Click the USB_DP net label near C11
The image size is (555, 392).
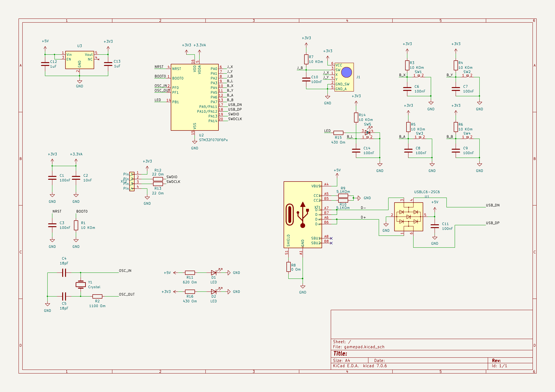[493, 223]
